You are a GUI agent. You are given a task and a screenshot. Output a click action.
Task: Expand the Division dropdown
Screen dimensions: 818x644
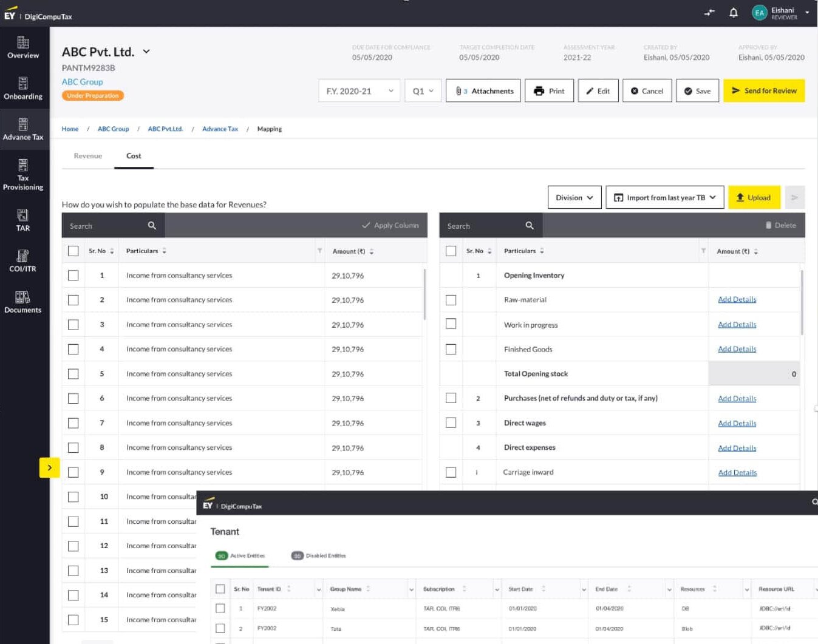574,198
